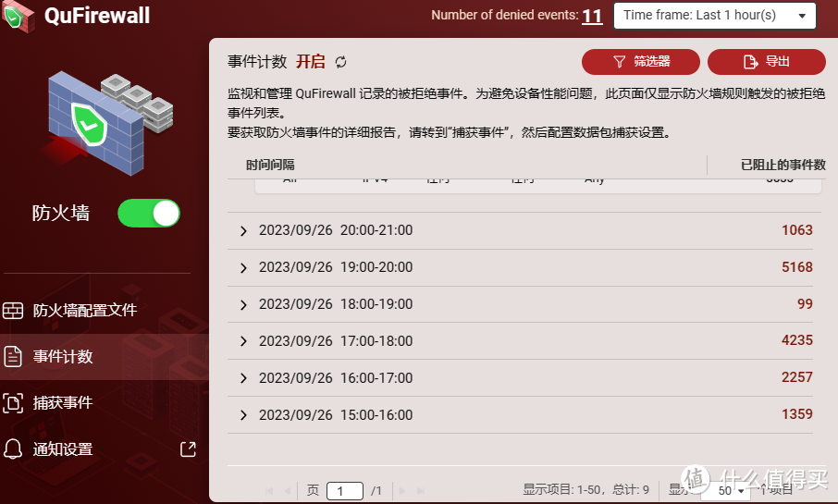This screenshot has height=504, width=838.
Task: Click the refresh icon beside 开启
Action: click(340, 62)
